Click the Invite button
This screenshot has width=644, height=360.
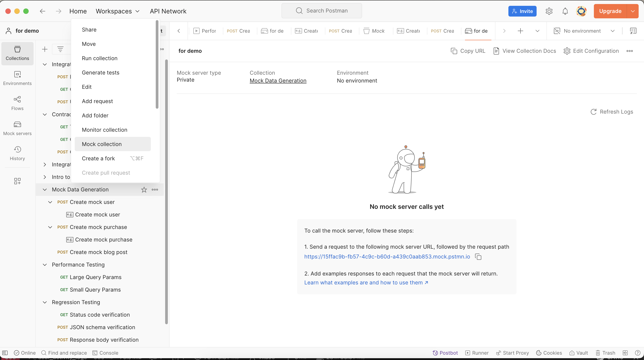(x=522, y=11)
